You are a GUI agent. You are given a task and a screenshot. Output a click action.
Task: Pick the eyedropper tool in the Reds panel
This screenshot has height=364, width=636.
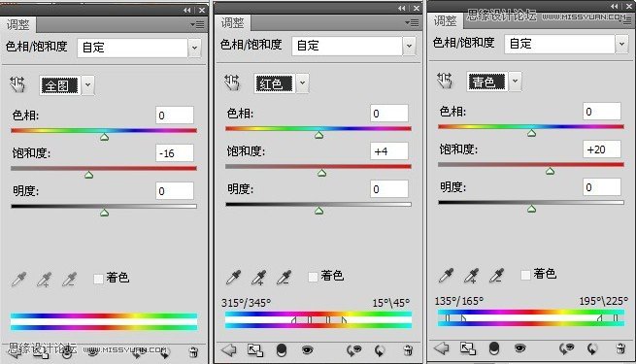[x=233, y=278]
